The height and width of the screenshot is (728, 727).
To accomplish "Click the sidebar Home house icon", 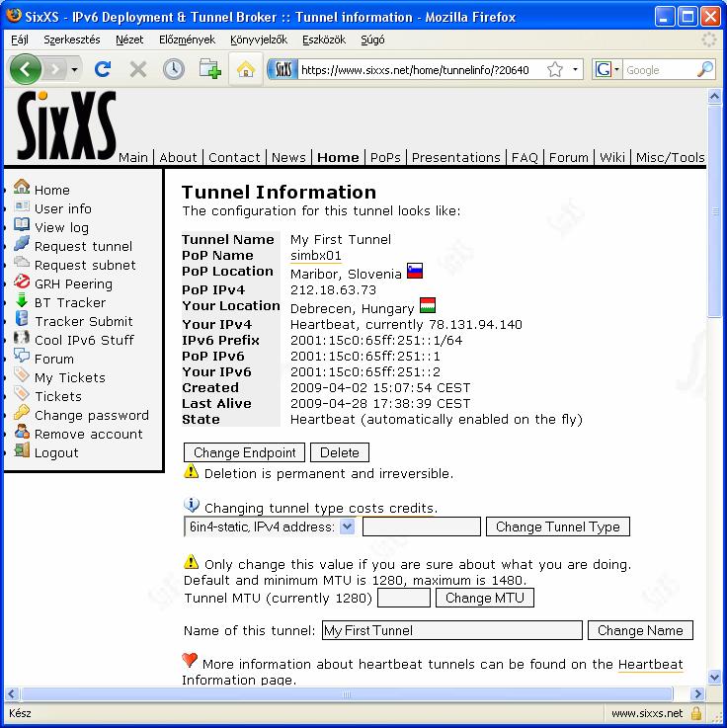I will point(22,187).
